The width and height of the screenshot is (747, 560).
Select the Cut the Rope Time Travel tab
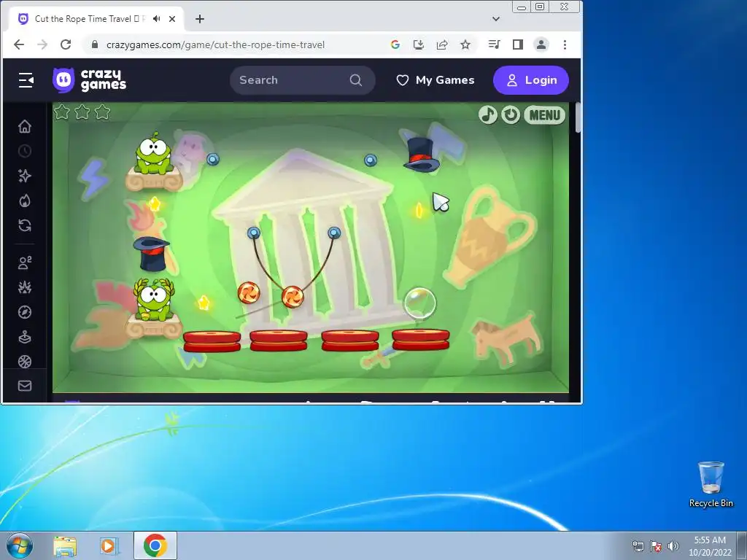tap(97, 19)
